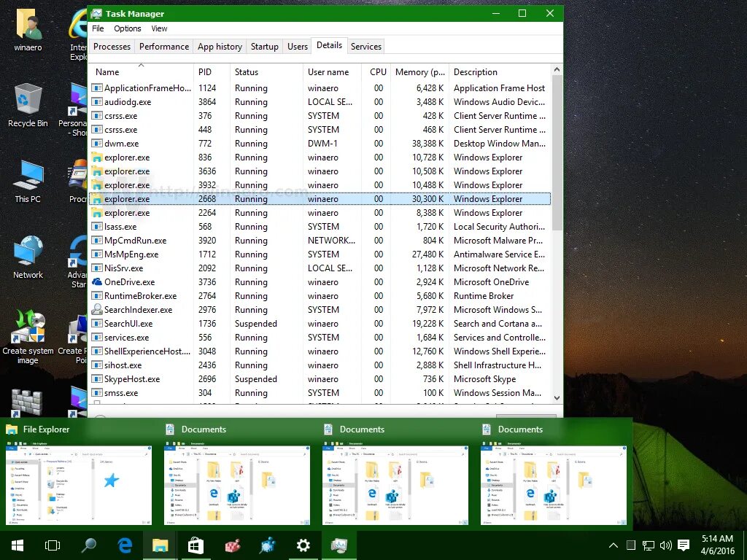Click the OneDrive.exe cloud icon
This screenshot has width=747, height=560.
(97, 282)
